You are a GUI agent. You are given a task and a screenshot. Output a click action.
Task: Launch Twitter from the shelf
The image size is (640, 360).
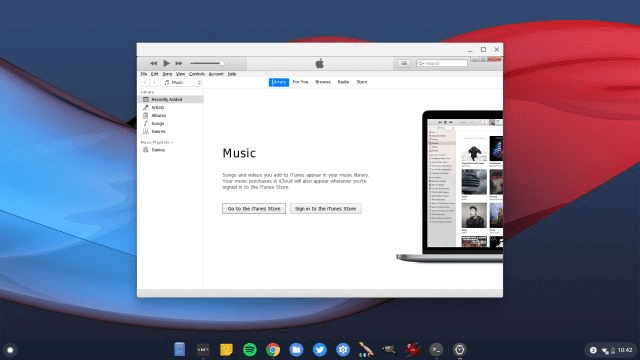[320, 349]
